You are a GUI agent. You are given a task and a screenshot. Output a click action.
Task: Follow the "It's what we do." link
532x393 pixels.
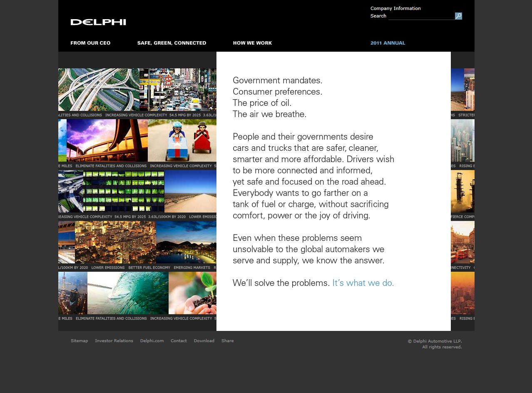click(363, 283)
